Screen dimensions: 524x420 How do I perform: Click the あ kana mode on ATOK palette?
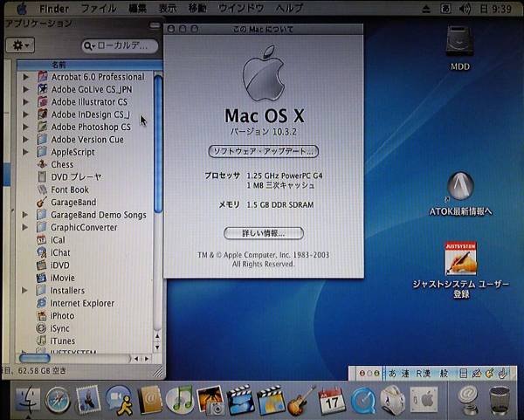(x=392, y=373)
